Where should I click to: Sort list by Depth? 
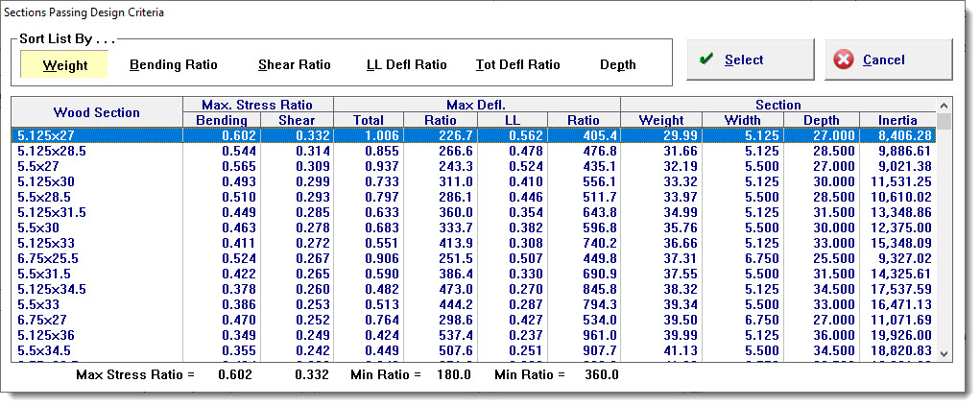617,65
